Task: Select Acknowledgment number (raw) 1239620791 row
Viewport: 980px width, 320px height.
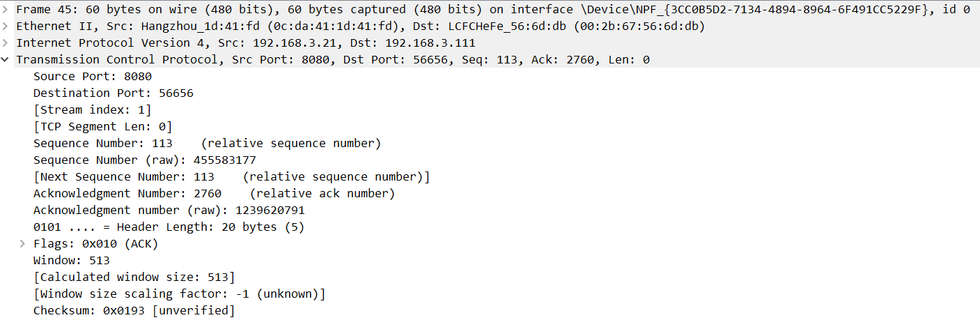Action: 169,210
